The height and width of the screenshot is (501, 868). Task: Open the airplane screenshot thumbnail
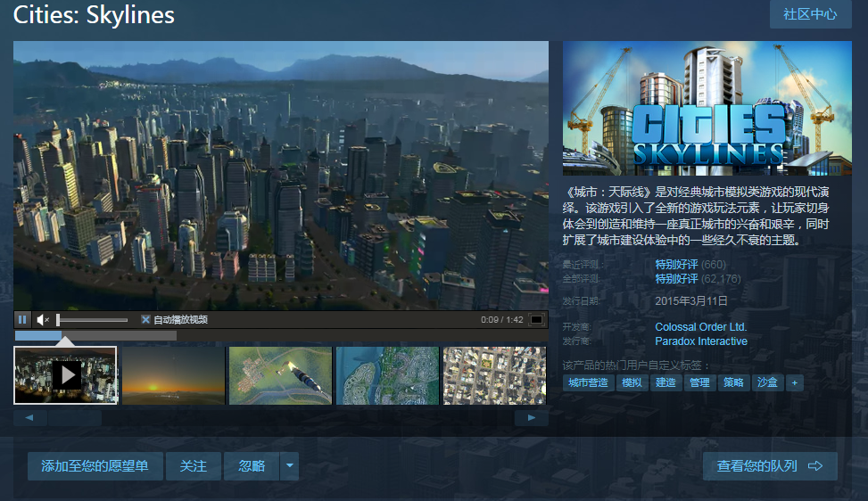coord(280,375)
